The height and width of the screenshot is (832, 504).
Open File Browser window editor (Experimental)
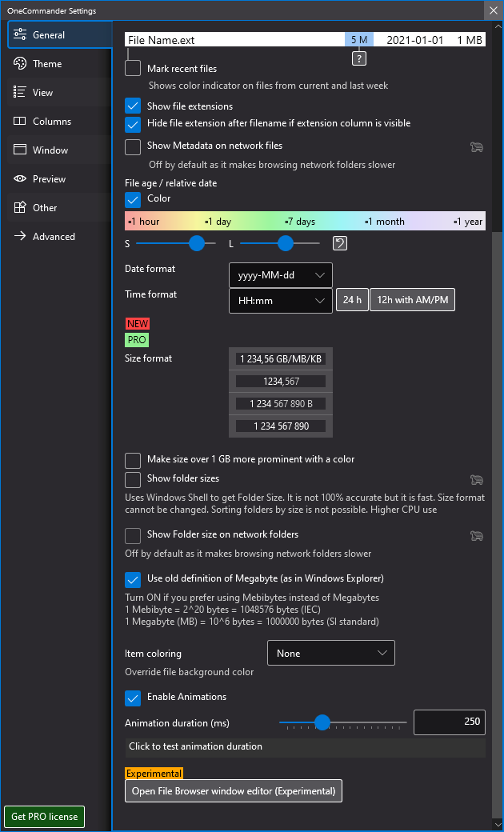pos(234,791)
